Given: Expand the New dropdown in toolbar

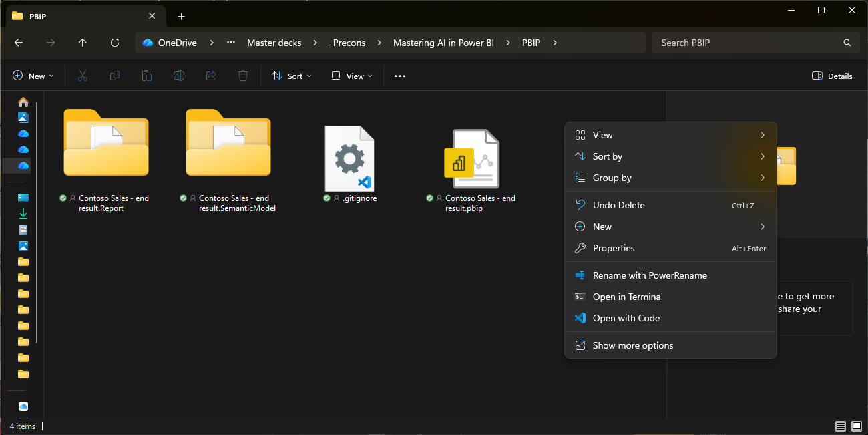Looking at the screenshot, I should tap(33, 76).
